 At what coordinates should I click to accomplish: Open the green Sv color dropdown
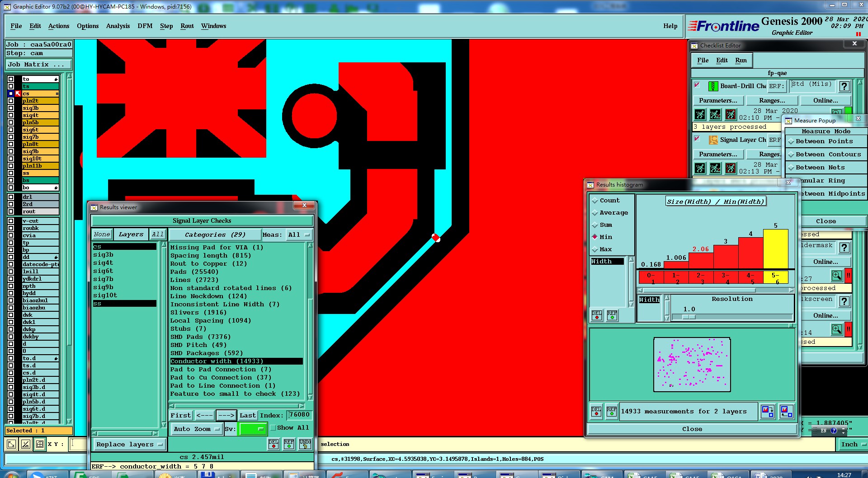[252, 429]
